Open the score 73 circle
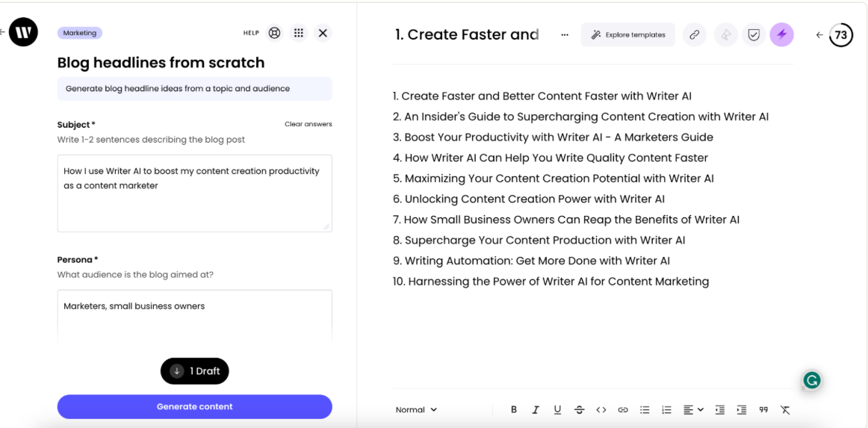868x428 pixels. click(840, 35)
